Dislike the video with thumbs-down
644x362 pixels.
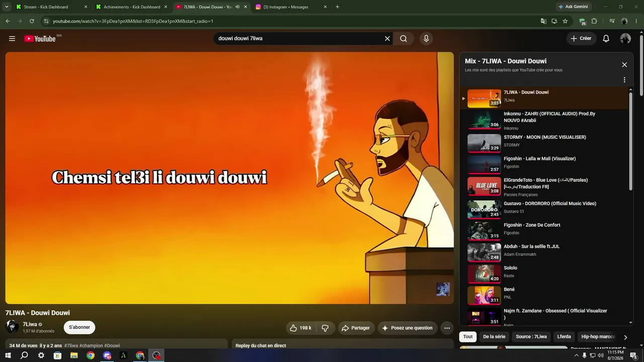325,328
